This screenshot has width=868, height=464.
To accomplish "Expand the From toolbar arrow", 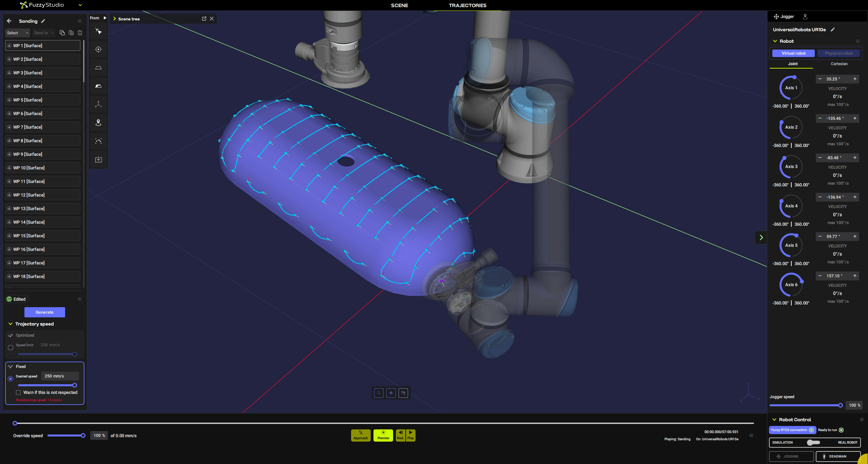I will 105,18.
